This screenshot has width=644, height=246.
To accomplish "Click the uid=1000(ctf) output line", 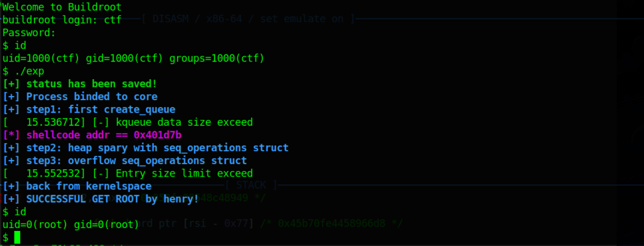I will [133, 59].
